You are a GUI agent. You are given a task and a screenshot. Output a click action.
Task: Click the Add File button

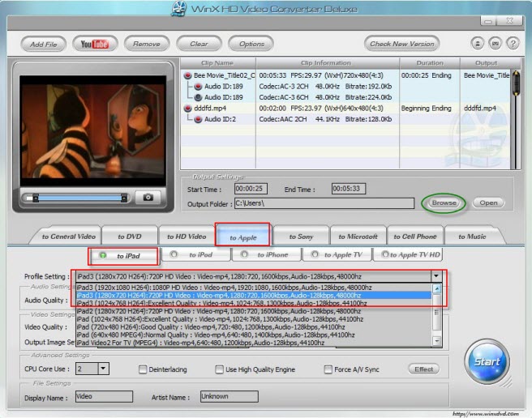pos(44,44)
